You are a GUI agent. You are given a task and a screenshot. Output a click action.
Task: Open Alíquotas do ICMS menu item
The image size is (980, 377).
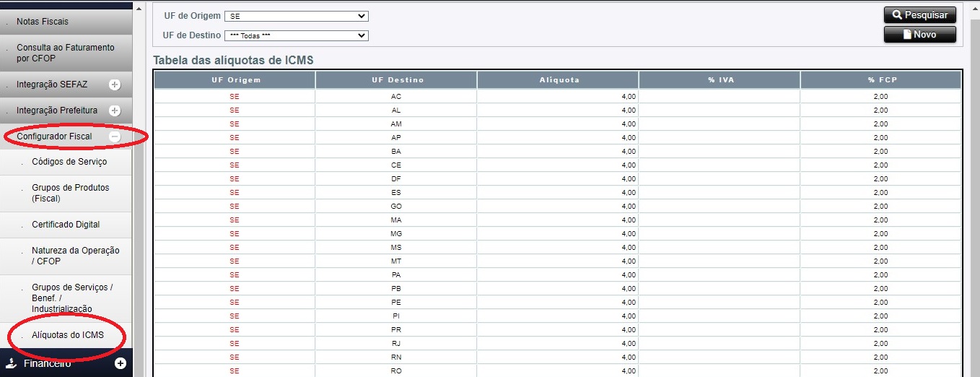pos(68,335)
